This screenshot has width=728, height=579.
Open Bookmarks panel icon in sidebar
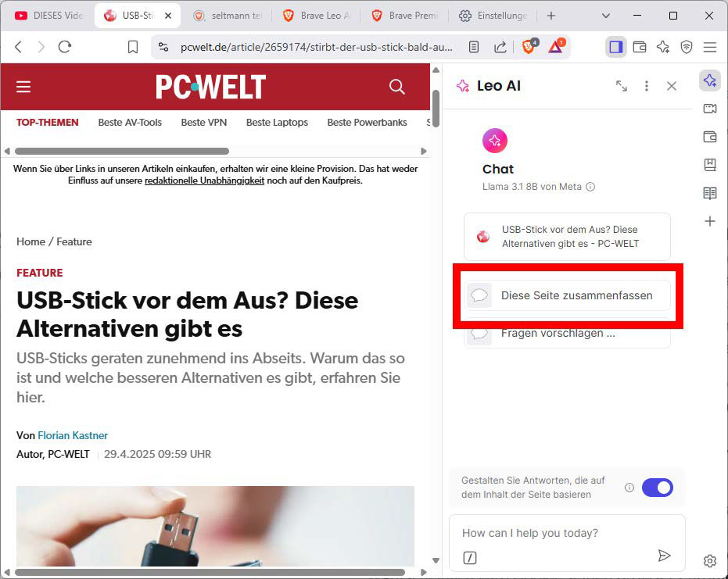coord(710,165)
